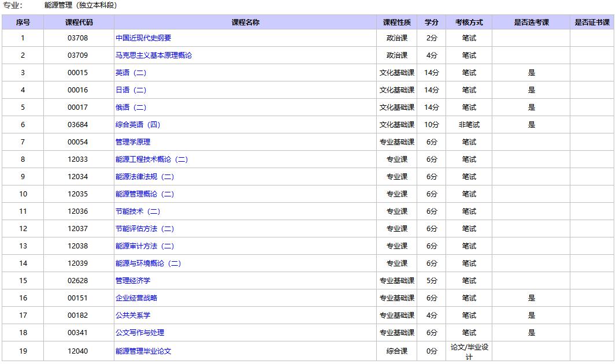Open the 综合英语（四）course link
Screen dimensions: 616x364
coord(139,124)
